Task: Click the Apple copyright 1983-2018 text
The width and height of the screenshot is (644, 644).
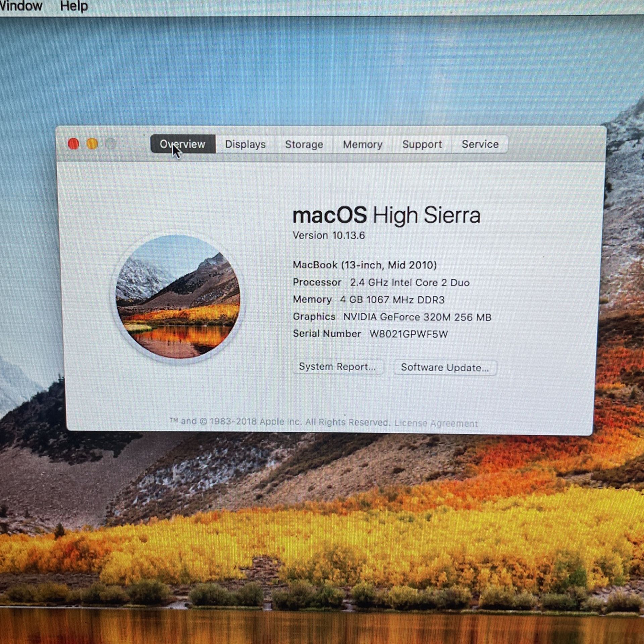Action: click(280, 422)
